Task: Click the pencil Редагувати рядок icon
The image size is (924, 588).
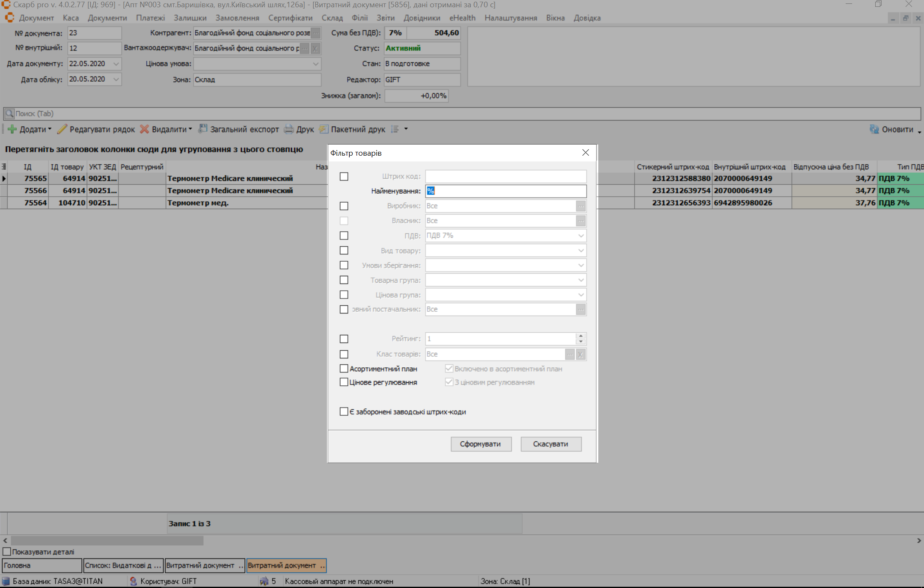Action: pos(62,129)
